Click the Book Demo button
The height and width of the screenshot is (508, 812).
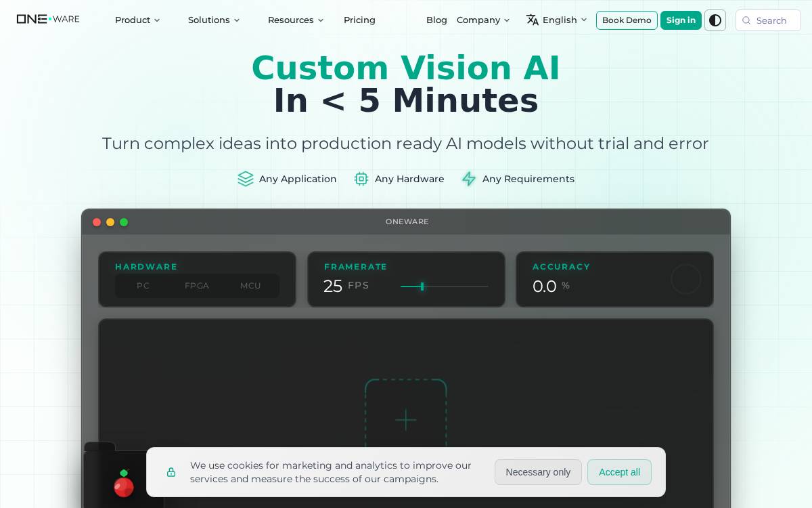[627, 20]
